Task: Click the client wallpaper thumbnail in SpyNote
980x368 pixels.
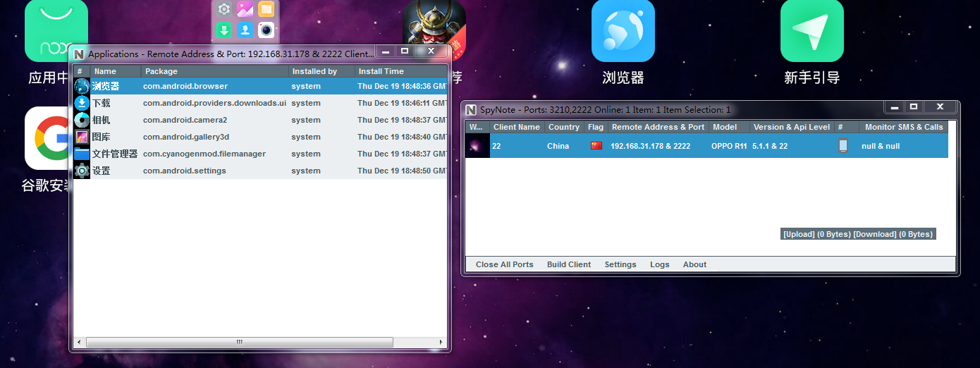Action: point(477,146)
